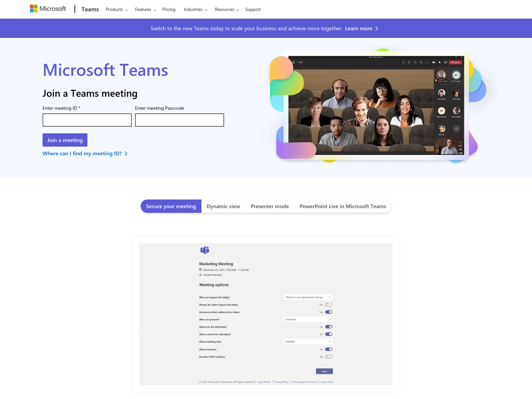Click the DF participant avatar
The width and height of the screenshot is (532, 399).
pos(442,111)
